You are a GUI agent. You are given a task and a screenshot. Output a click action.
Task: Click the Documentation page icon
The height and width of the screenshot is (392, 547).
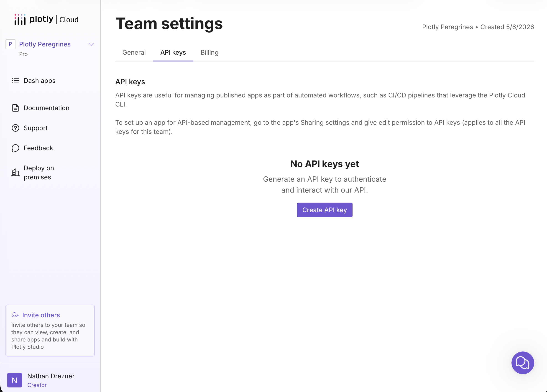15,108
